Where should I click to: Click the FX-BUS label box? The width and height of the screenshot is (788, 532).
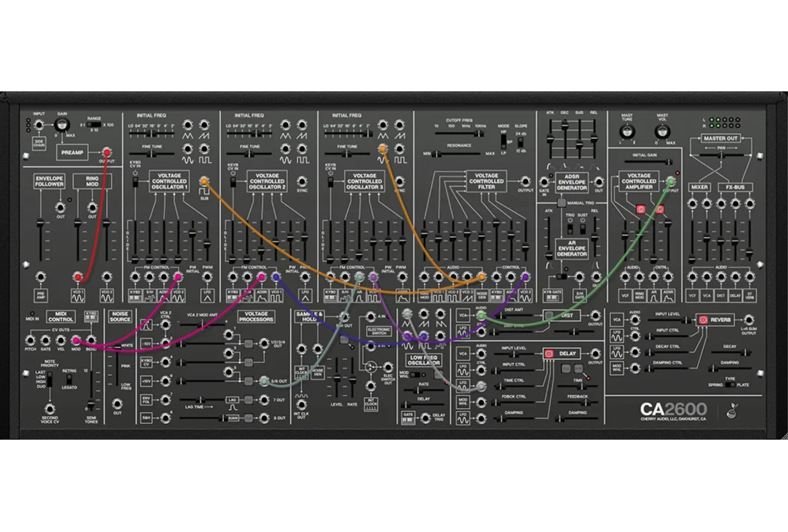tap(735, 187)
